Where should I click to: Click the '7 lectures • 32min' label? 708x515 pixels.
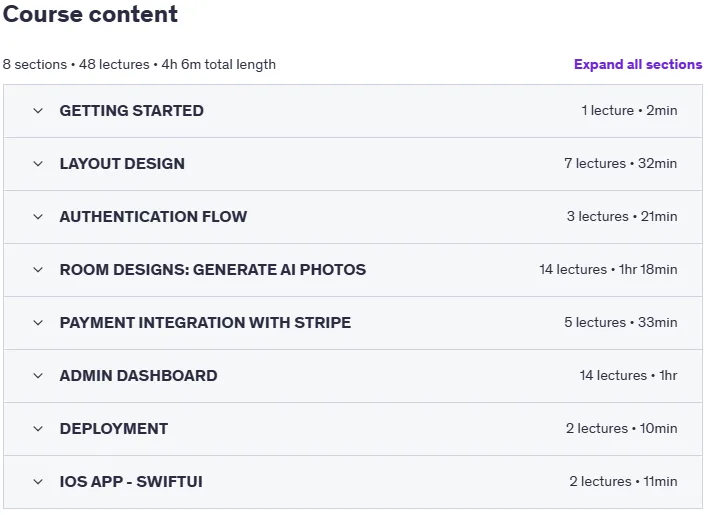[x=620, y=163]
